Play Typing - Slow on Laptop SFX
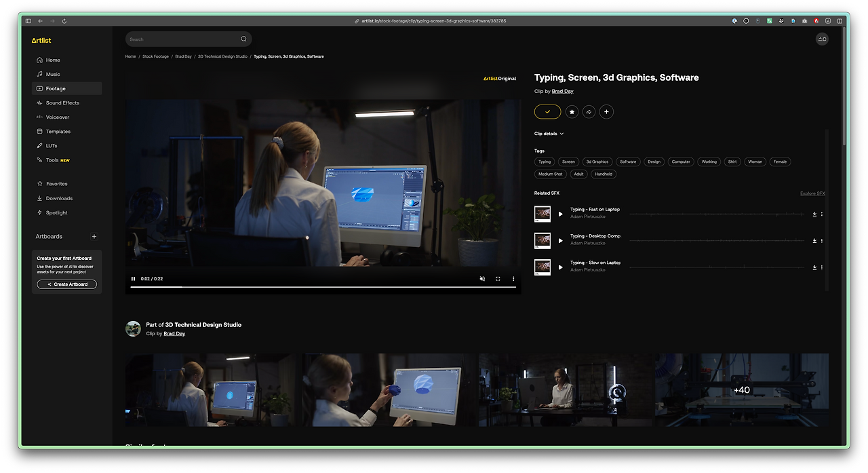 pyautogui.click(x=560, y=267)
